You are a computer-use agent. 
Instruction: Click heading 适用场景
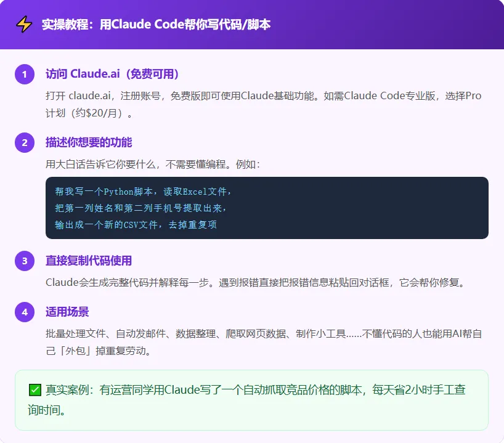(x=67, y=312)
